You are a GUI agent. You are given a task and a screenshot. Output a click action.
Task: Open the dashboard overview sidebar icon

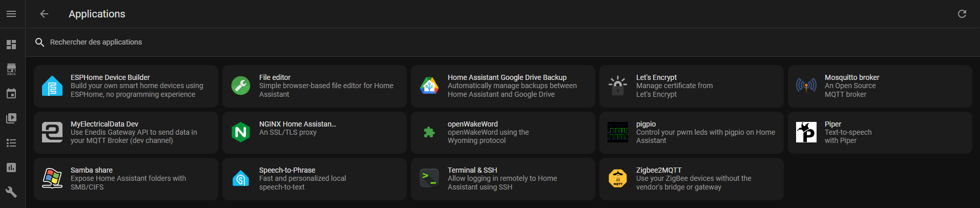(x=11, y=45)
